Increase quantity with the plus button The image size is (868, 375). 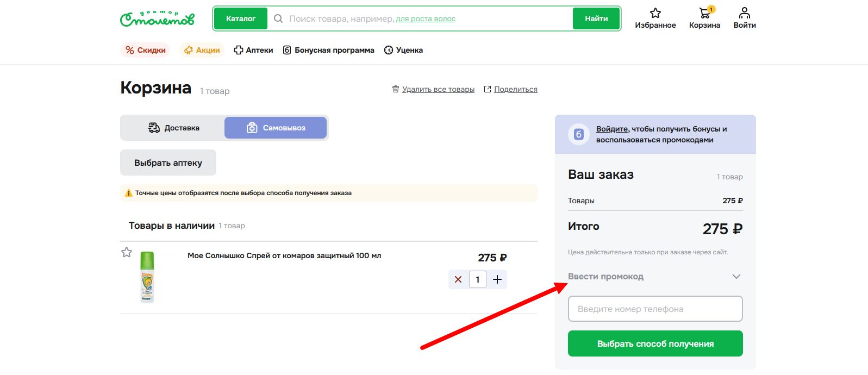pos(497,279)
